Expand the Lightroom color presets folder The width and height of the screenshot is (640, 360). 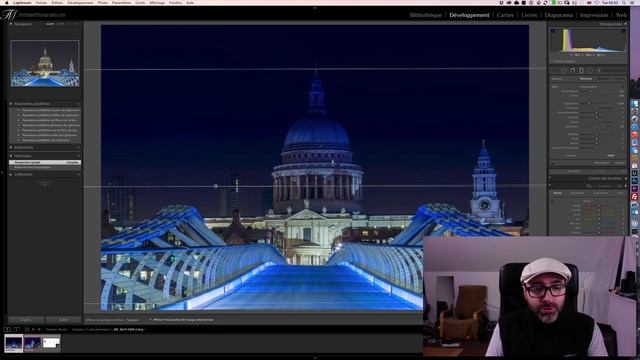(x=18, y=110)
